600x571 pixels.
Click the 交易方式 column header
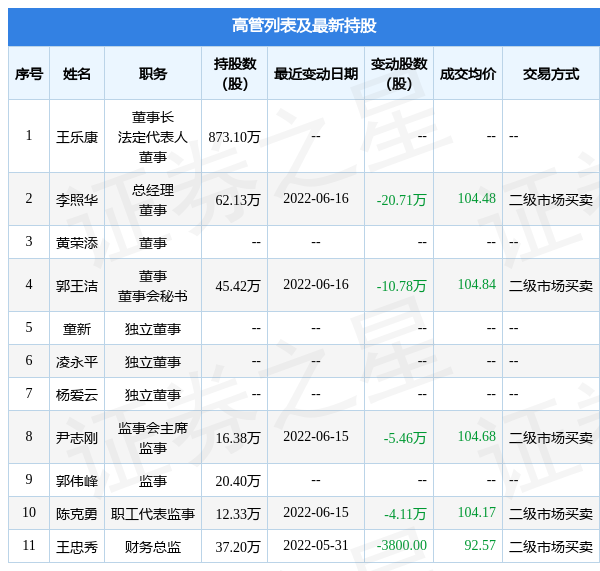551,74
